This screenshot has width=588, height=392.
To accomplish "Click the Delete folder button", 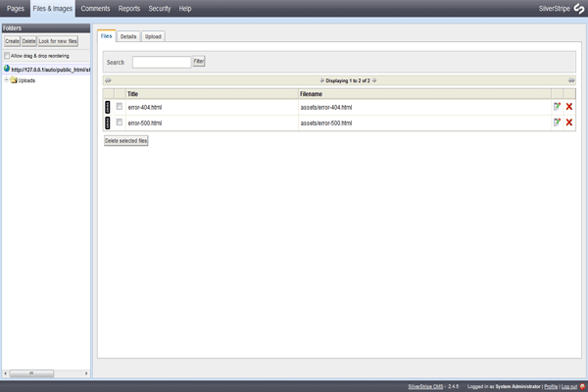I will pyautogui.click(x=28, y=41).
